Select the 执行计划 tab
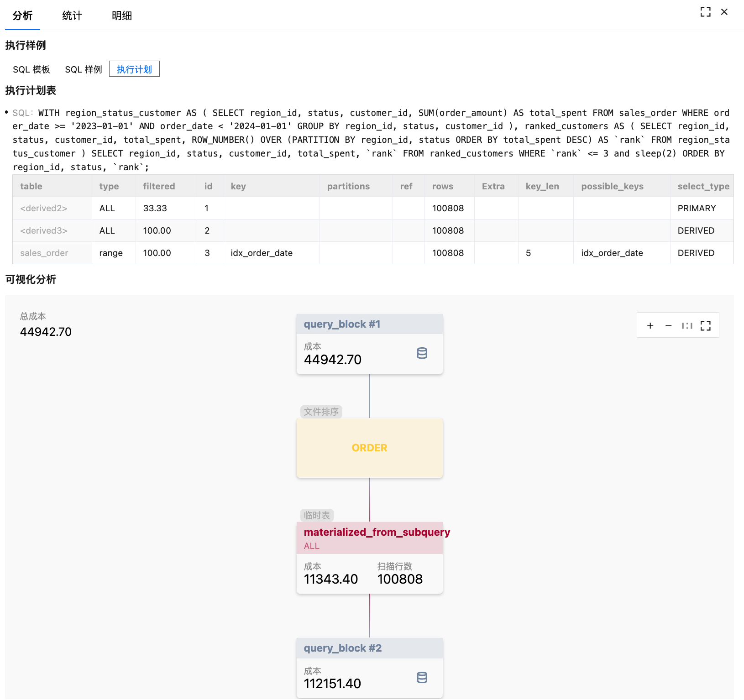 pyautogui.click(x=134, y=69)
